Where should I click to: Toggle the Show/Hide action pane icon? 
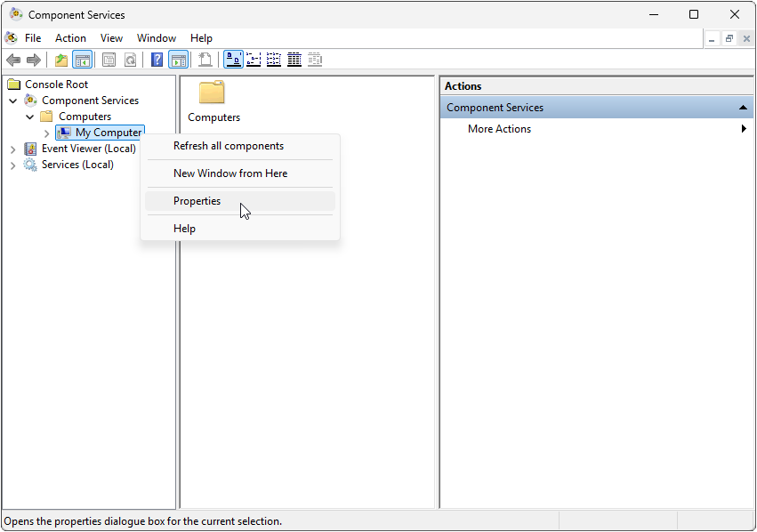179,60
